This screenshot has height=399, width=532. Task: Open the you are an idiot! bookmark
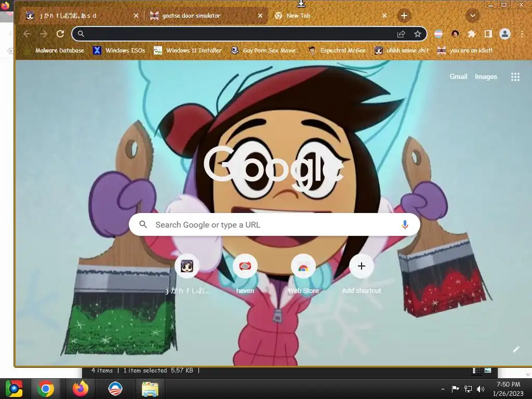465,50
